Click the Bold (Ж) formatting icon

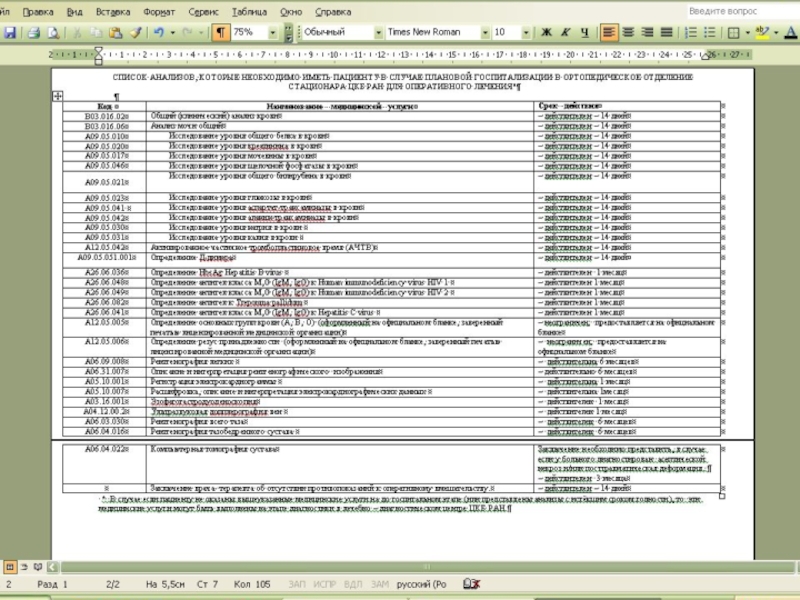(x=547, y=32)
